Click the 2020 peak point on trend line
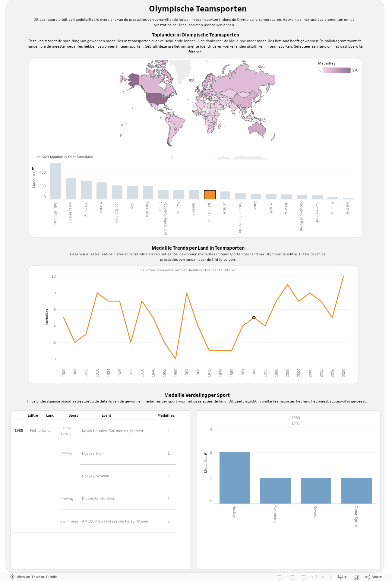 (343, 276)
